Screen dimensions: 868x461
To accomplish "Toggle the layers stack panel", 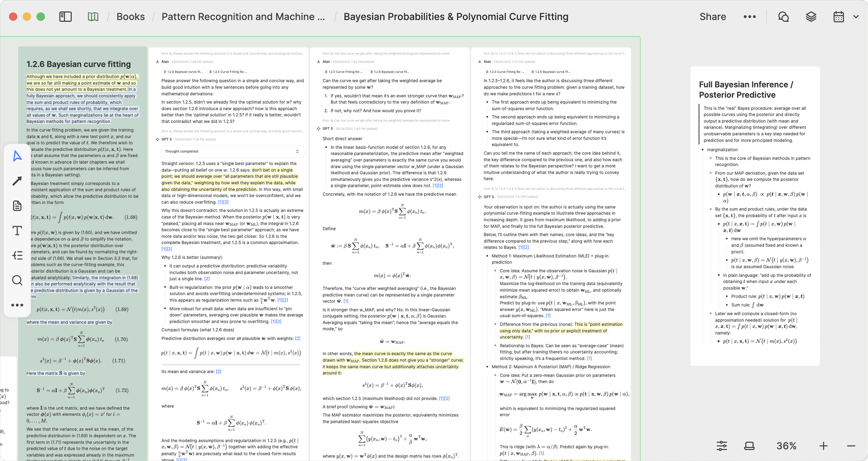I will click(x=811, y=17).
